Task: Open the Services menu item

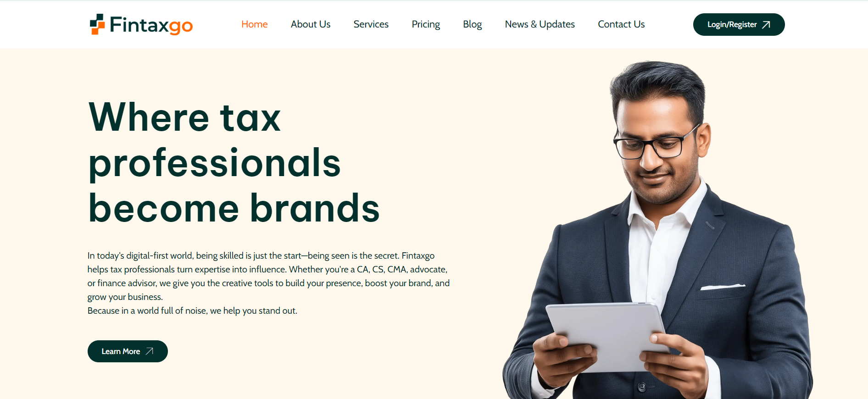Action: click(x=371, y=24)
